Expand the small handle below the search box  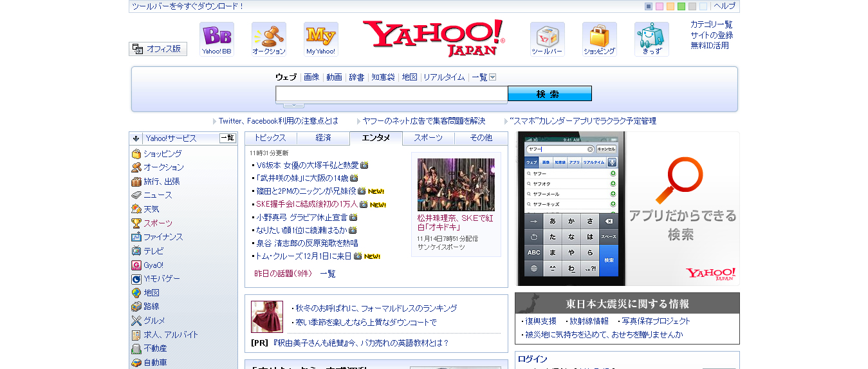pyautogui.click(x=293, y=105)
